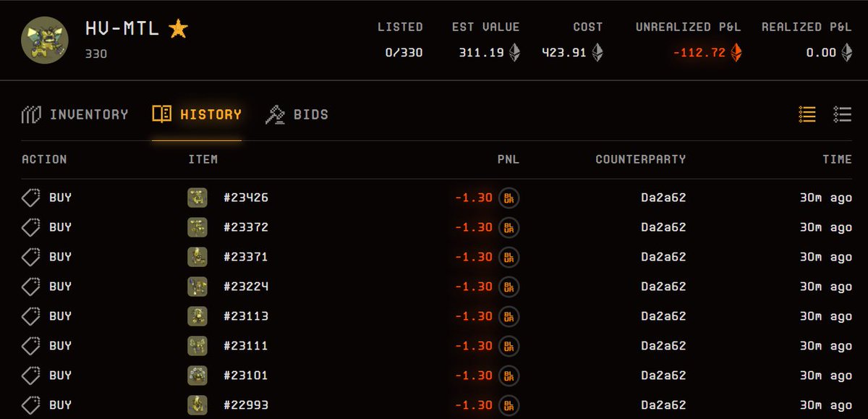The width and height of the screenshot is (868, 419).
Task: Open thumbnail of item #23426
Action: tap(197, 198)
